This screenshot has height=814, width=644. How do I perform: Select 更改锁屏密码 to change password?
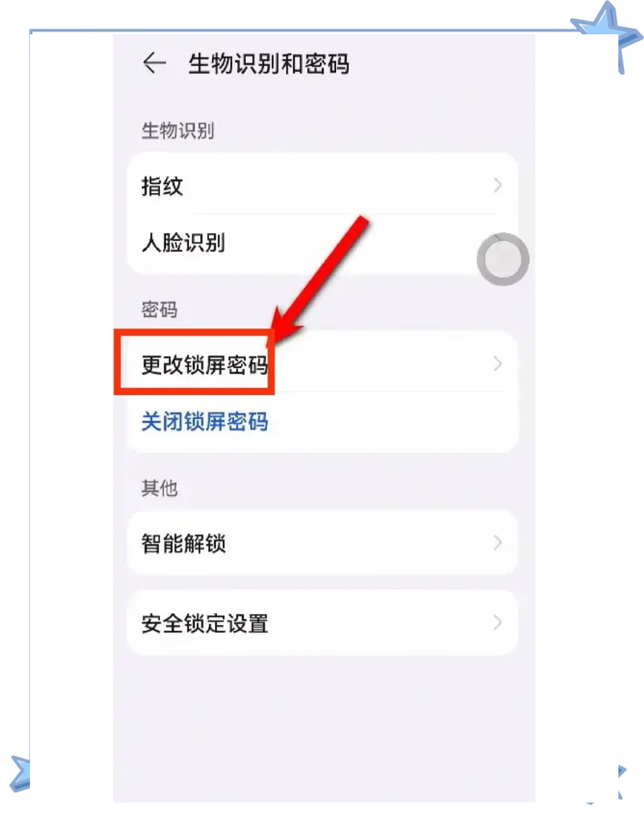[204, 365]
